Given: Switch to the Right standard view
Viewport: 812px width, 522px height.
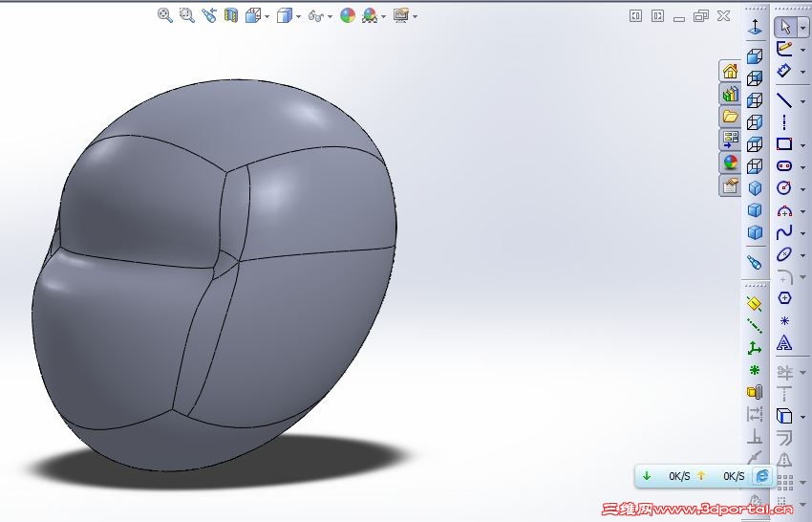Looking at the screenshot, I should coord(755,122).
